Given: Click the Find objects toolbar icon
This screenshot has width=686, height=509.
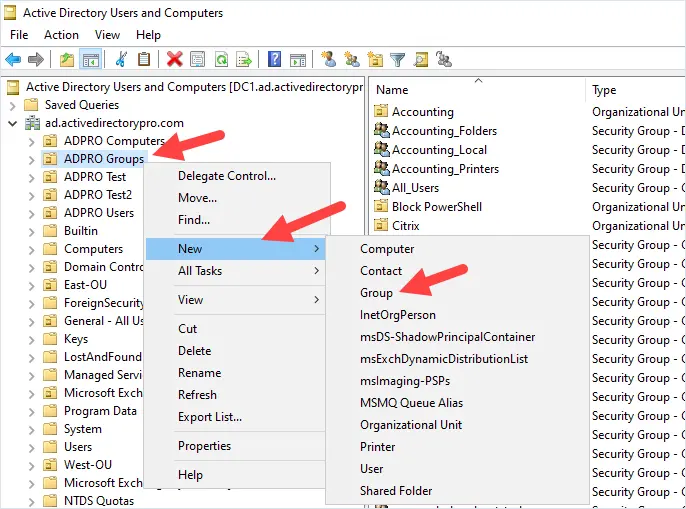Looking at the screenshot, I should (x=421, y=59).
